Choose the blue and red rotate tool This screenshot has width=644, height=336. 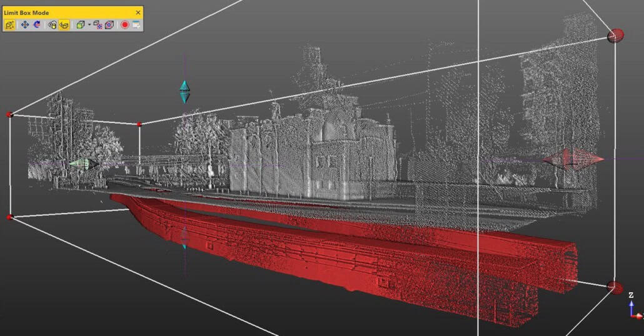coord(36,25)
